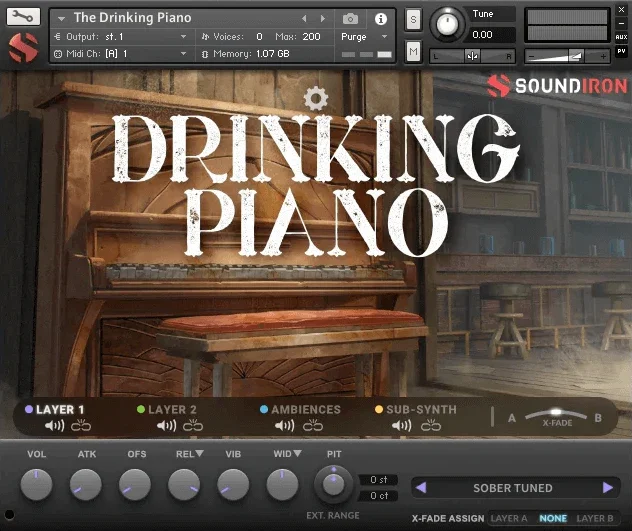Click the Max voices value 200
632x531 pixels.
[312, 37]
